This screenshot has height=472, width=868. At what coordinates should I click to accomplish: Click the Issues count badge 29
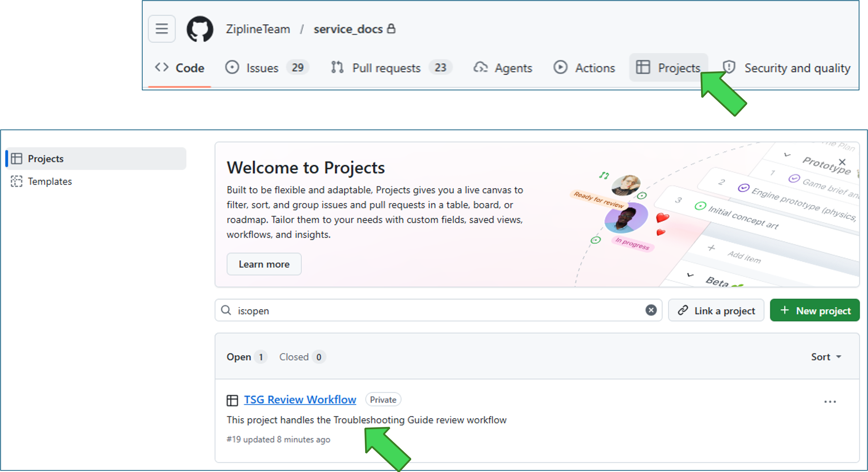[x=298, y=68]
